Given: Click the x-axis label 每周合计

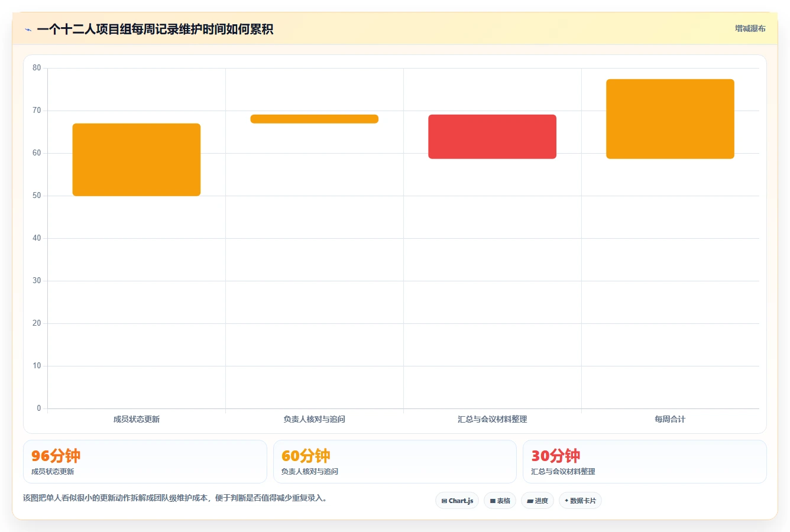Looking at the screenshot, I should 671,419.
